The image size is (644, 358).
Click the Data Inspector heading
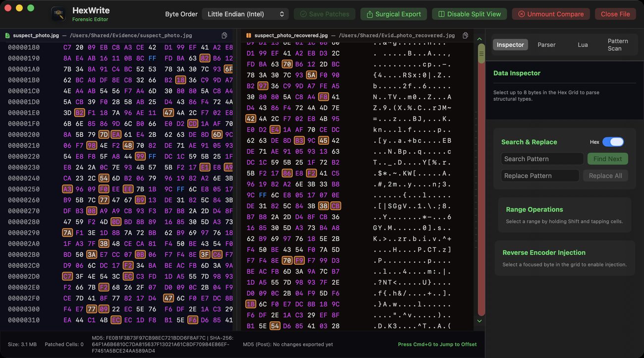coord(517,73)
